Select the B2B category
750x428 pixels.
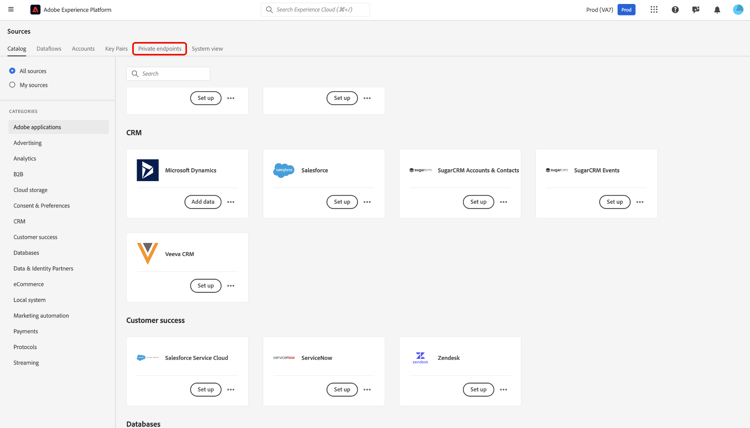18,174
